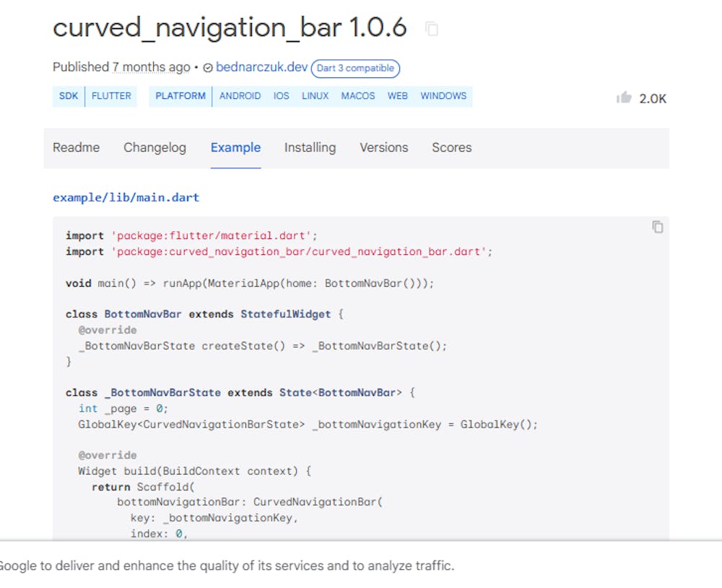
Task: Open the example/lib/main.dart file link
Action: (126, 198)
